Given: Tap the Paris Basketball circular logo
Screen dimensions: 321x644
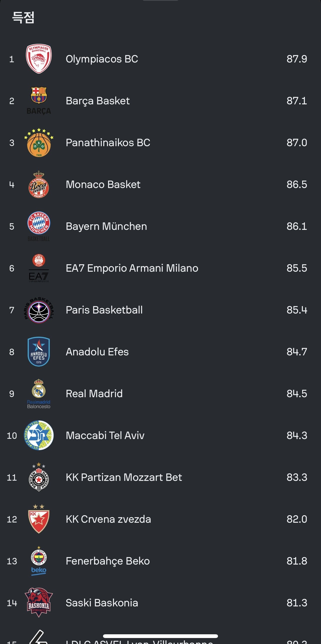Looking at the screenshot, I should click(39, 310).
